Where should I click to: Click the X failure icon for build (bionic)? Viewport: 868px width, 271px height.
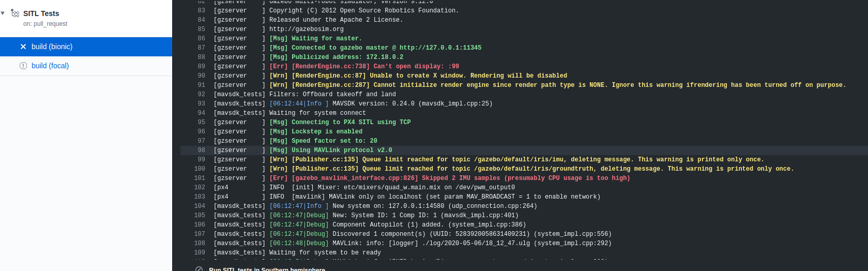(x=23, y=47)
